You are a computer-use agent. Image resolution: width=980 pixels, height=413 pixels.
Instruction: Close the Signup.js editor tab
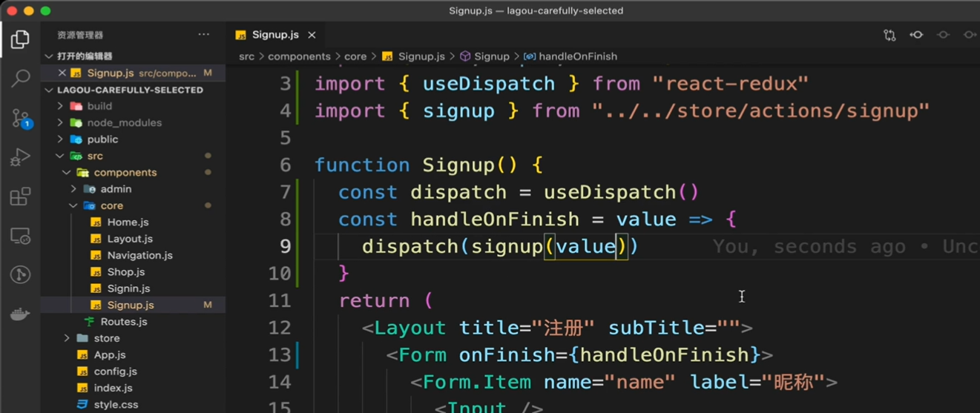pyautogui.click(x=312, y=35)
